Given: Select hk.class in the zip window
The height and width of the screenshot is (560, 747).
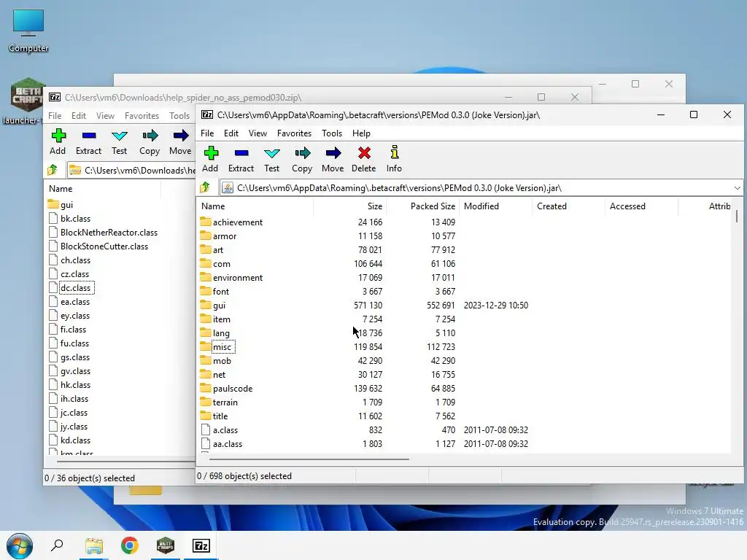Looking at the screenshot, I should [x=75, y=385].
